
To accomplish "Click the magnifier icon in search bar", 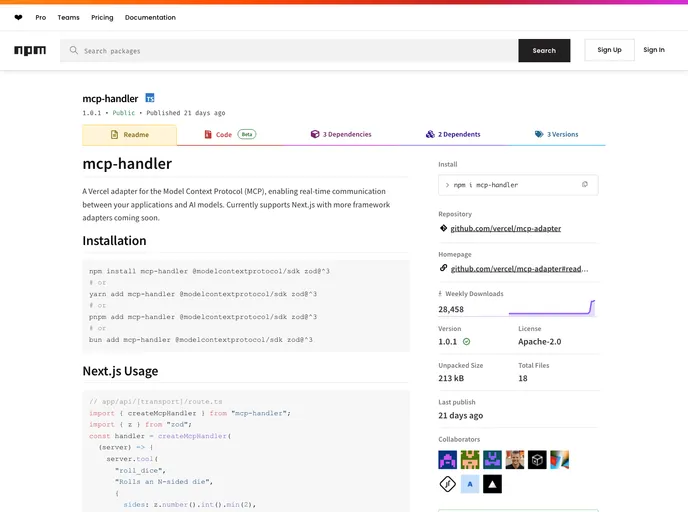I will (74, 50).
